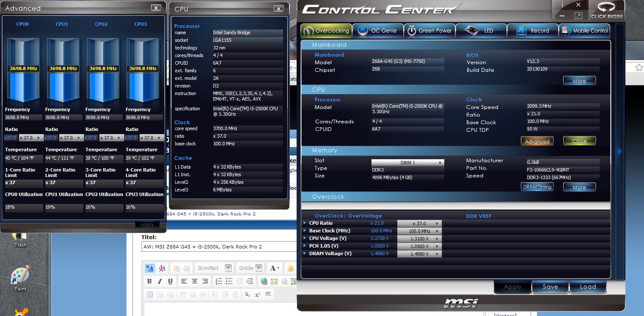
Task: Click Apply button in Control Center footer
Action: 512,286
